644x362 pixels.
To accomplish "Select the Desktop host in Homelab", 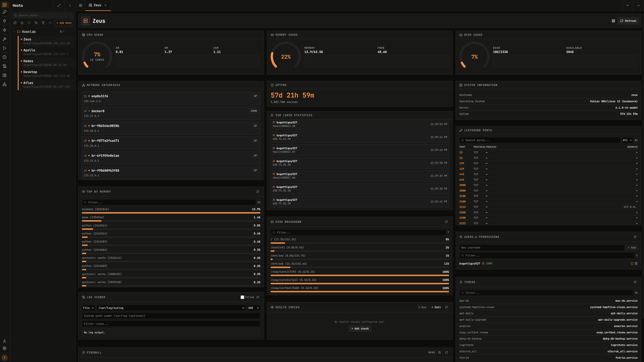I will 47,74.
